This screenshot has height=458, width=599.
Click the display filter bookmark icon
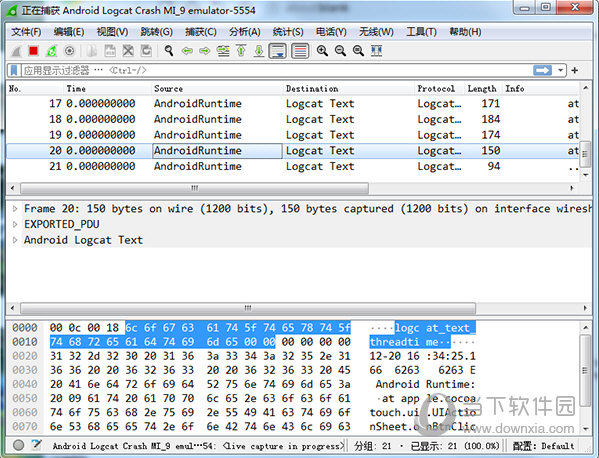click(x=14, y=70)
